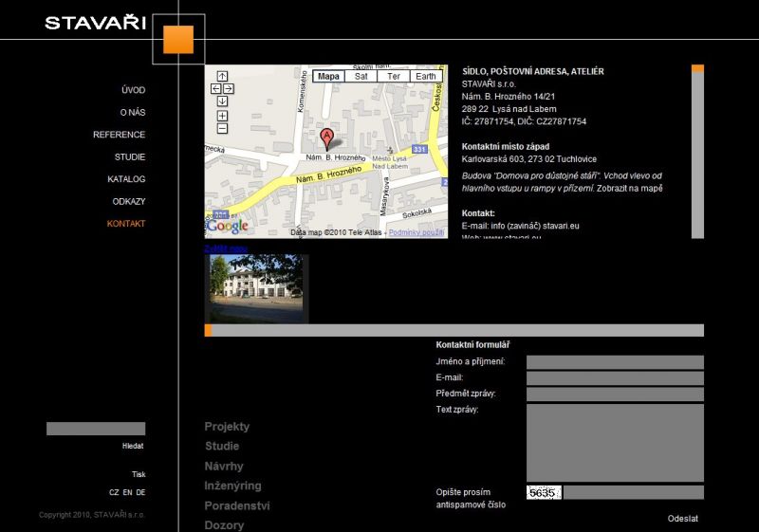The height and width of the screenshot is (532, 759).
Task: Switch the map to Ter view
Action: [393, 76]
